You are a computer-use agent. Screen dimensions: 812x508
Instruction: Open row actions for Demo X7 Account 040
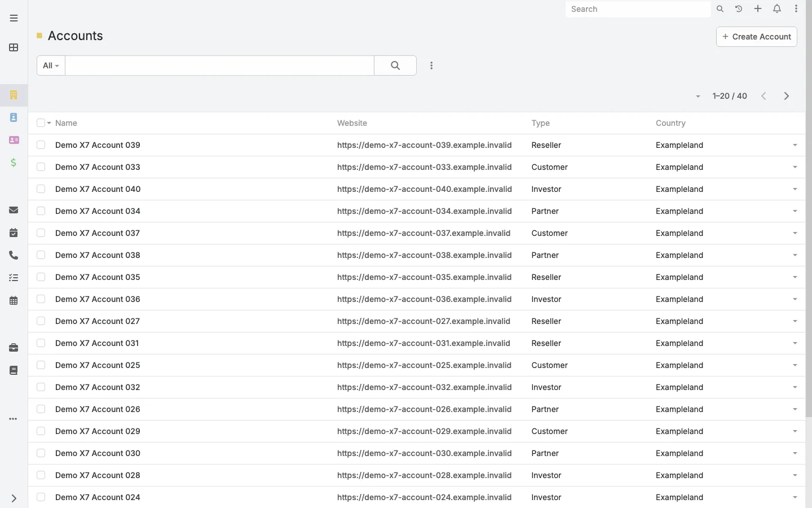click(x=795, y=189)
